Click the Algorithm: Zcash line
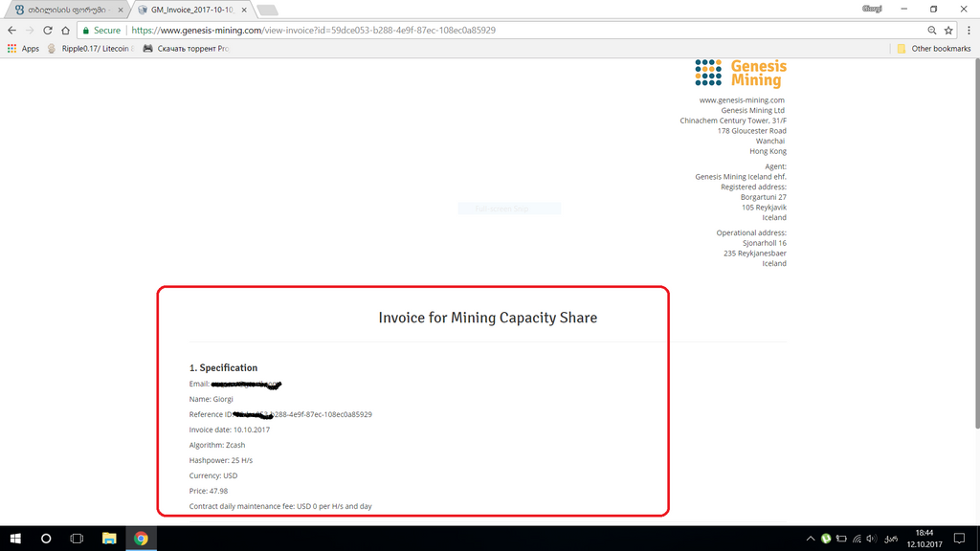The height and width of the screenshot is (551, 980). point(217,445)
